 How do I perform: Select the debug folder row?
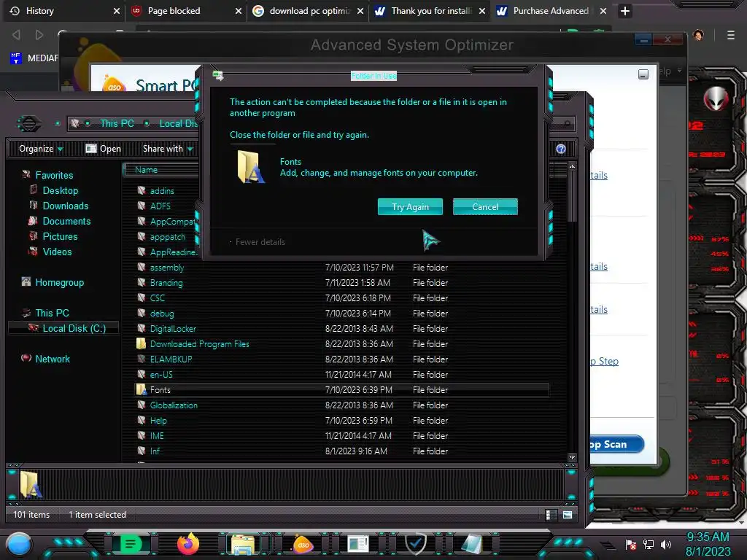(x=342, y=314)
